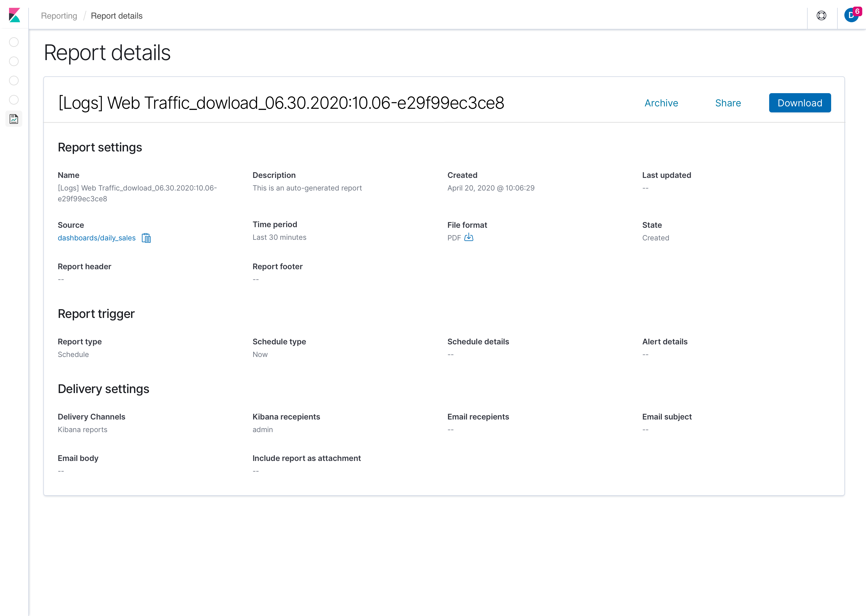Screen dimensions: 866x616
Task: Click the Report details breadcrumb
Action: point(116,16)
